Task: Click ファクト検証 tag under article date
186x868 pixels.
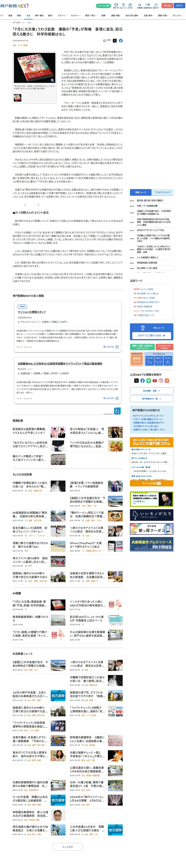Action: click(23, 45)
